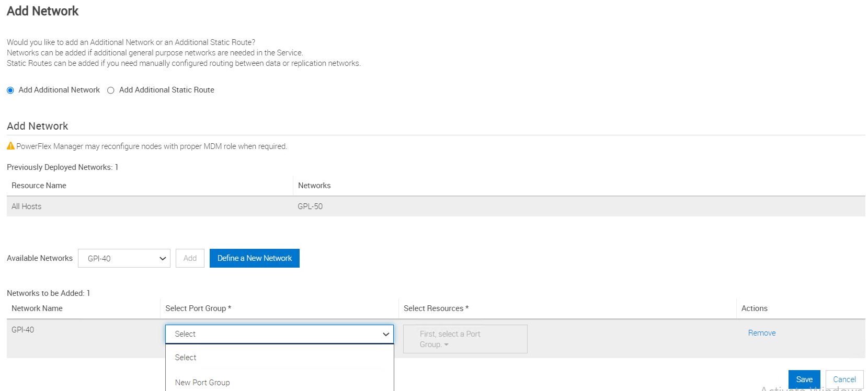Open the Available Networks GPI-40 dropdown
The height and width of the screenshot is (391, 868).
124,258
